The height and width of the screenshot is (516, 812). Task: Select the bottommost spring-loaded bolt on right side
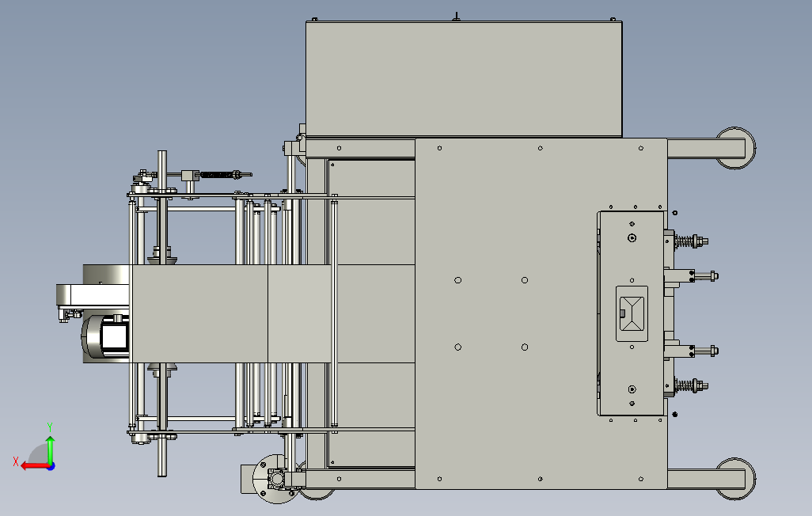tap(690, 386)
